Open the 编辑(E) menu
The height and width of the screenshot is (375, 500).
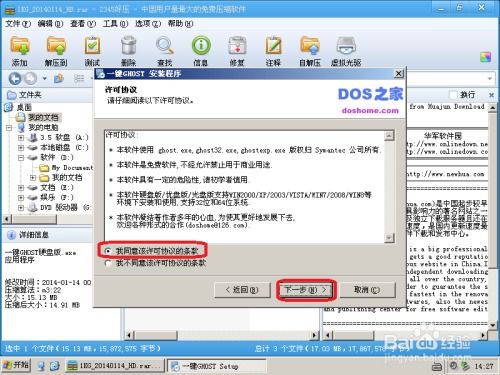[50, 24]
